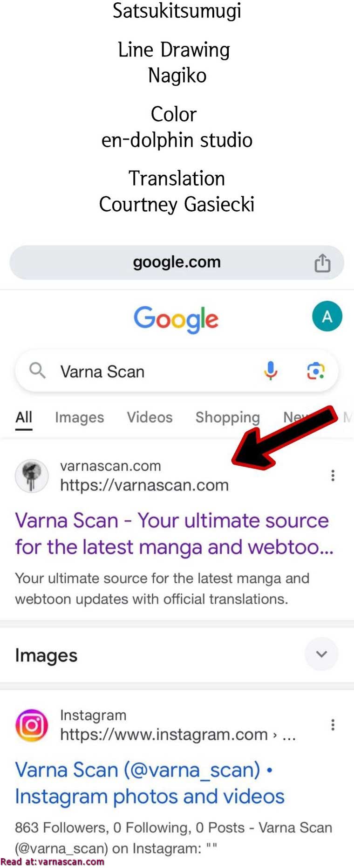Open Varna Scan Instagram photos and videos link

pos(150,783)
